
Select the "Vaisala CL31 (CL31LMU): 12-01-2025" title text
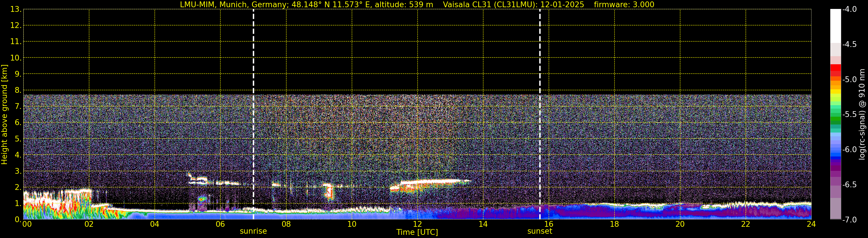tap(513, 4)
